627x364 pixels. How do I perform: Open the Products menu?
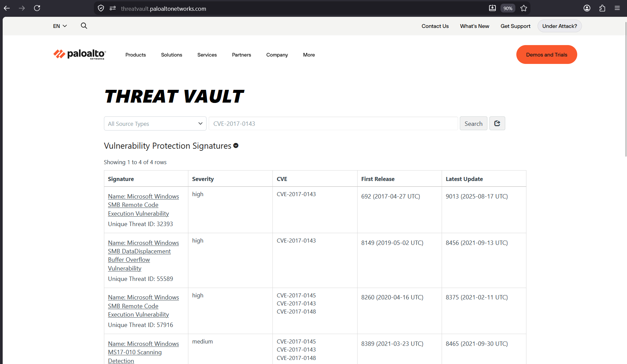click(x=136, y=55)
